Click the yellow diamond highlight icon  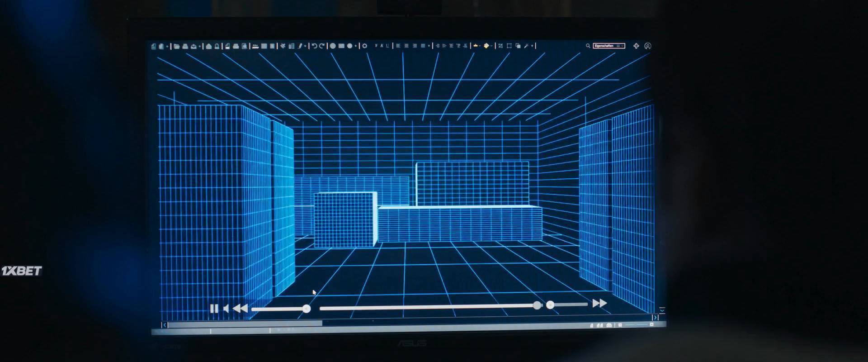point(486,46)
